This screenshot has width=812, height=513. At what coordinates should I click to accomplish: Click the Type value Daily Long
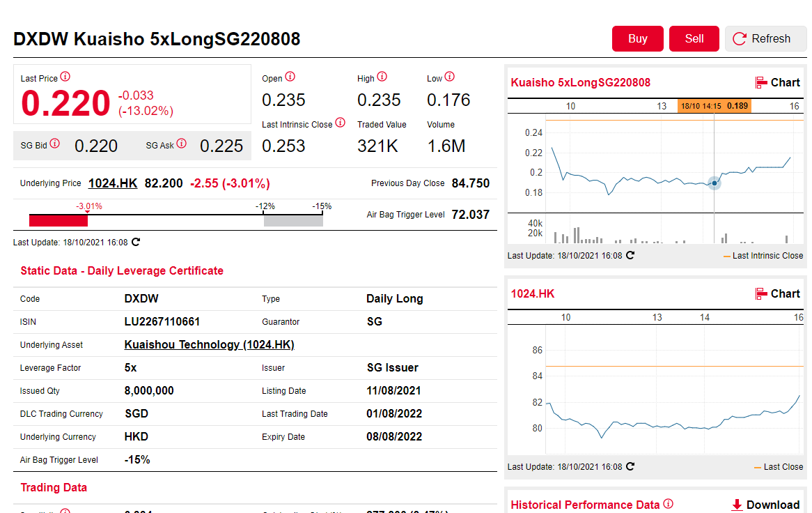pyautogui.click(x=395, y=298)
